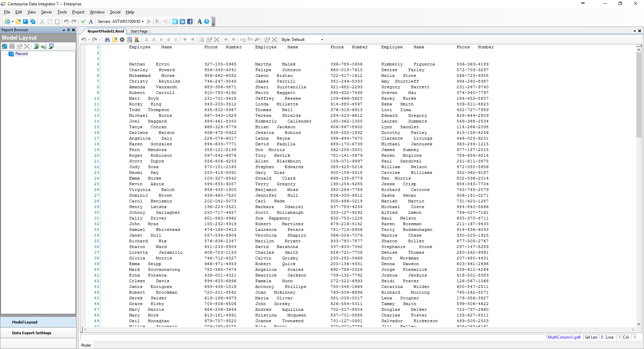This screenshot has height=349, width=644.
Task: Open the Project menu
Action: tap(78, 12)
